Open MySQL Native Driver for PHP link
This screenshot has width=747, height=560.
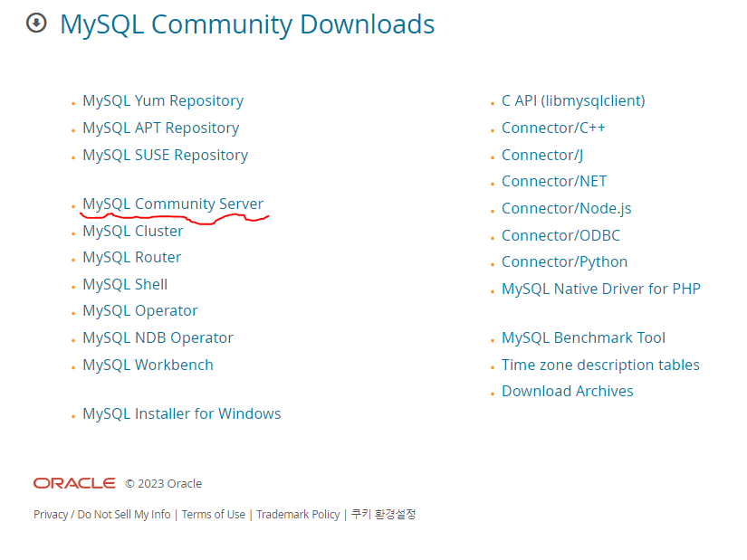pyautogui.click(x=601, y=289)
